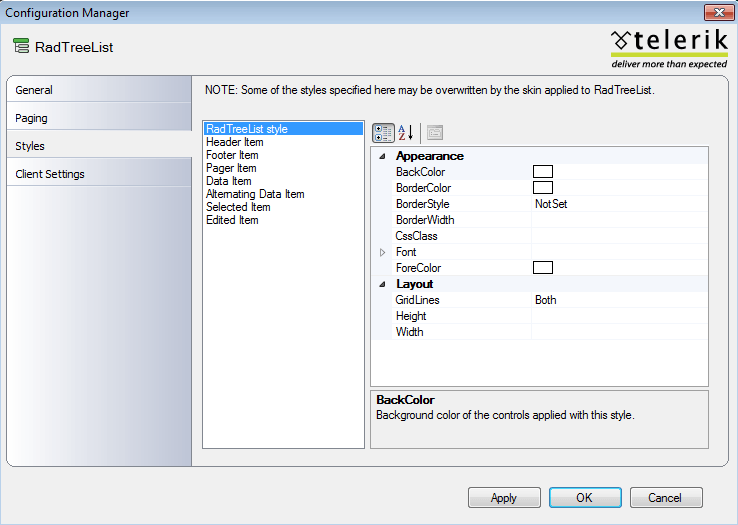Select the GridLines property label
The image size is (738, 525).
pos(417,300)
